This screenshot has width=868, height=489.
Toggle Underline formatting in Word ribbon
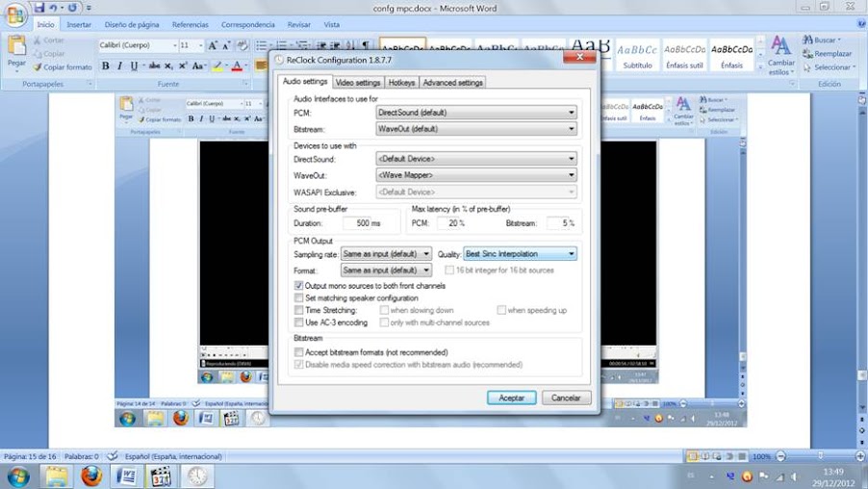(x=134, y=65)
